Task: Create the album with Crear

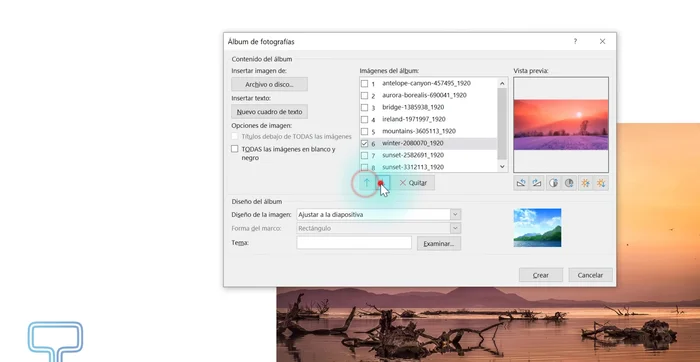Action: pos(541,275)
